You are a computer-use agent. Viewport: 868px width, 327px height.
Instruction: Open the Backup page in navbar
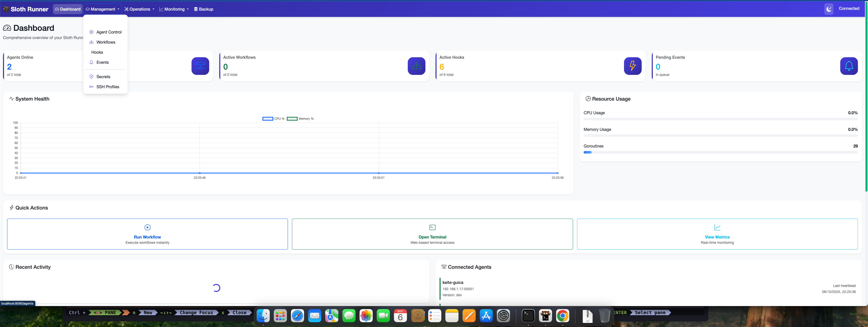tap(204, 9)
